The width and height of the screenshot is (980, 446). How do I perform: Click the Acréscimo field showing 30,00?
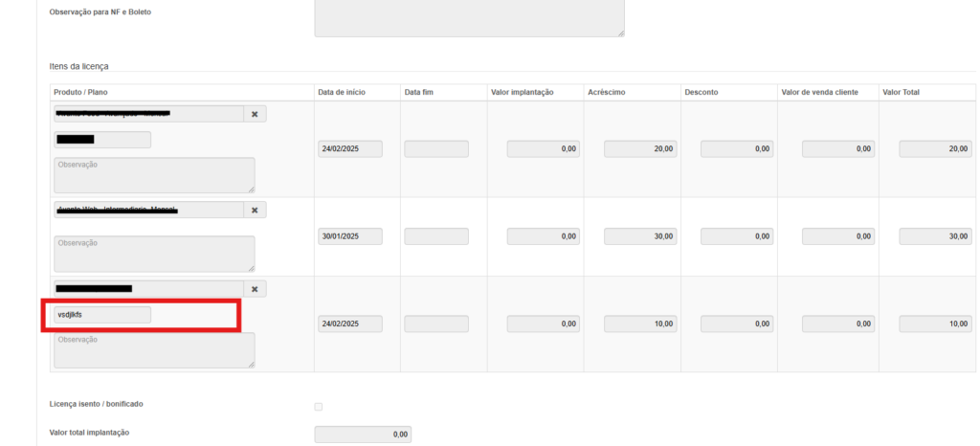[640, 236]
